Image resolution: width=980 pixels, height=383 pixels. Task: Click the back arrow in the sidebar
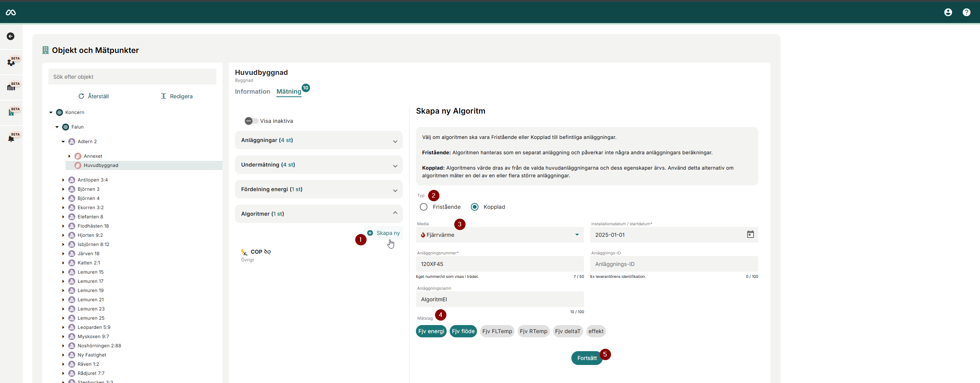point(11,36)
